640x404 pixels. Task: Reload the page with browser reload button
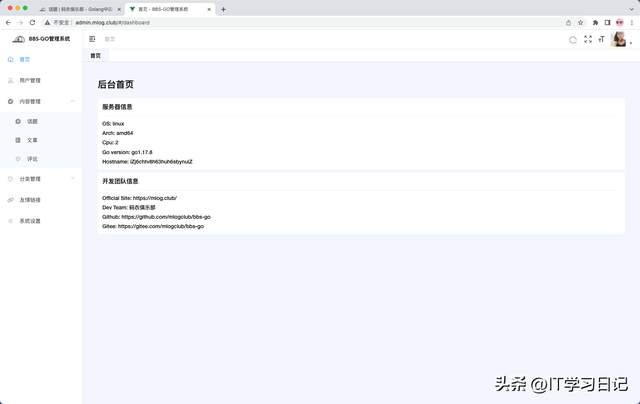tap(32, 22)
